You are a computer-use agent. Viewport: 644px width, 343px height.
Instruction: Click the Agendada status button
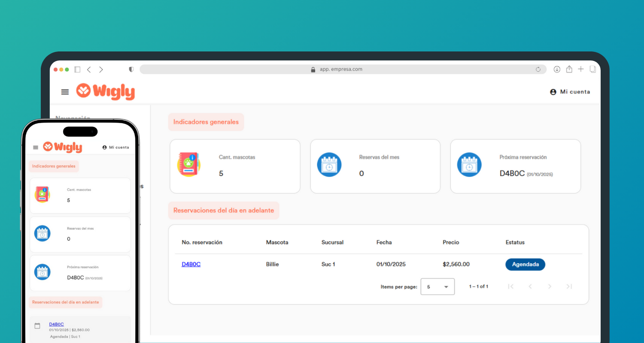point(525,265)
